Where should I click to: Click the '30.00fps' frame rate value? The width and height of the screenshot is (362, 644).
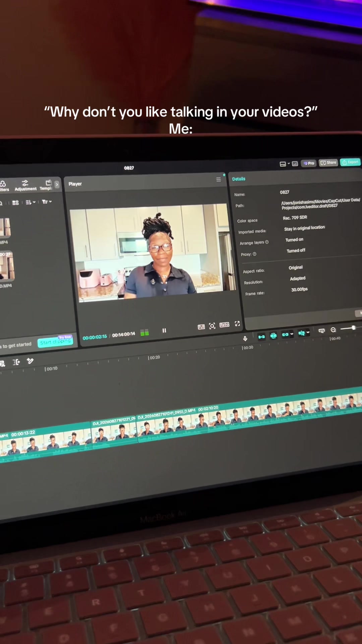click(299, 289)
